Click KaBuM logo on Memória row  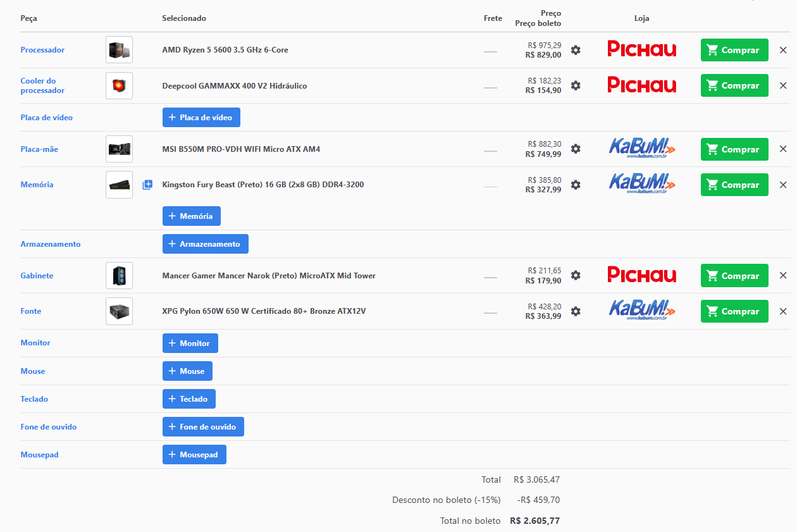pos(642,184)
